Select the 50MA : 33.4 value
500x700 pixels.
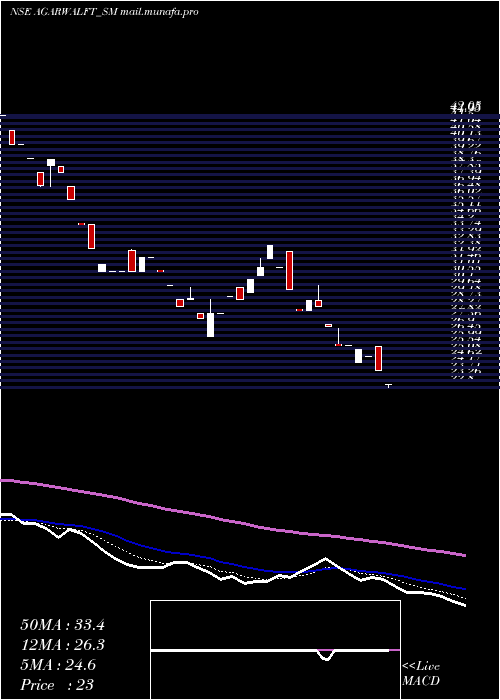(x=62, y=625)
